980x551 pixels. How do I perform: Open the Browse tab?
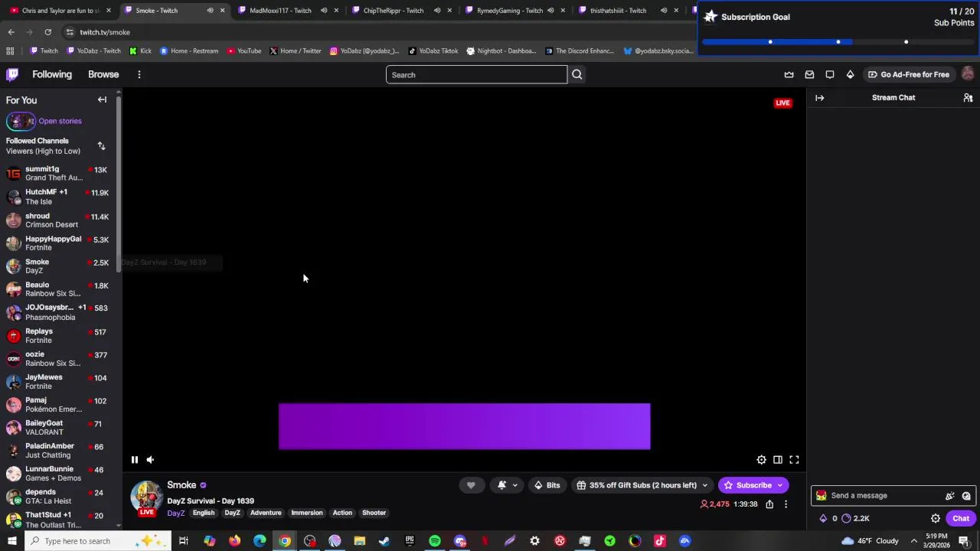[103, 74]
